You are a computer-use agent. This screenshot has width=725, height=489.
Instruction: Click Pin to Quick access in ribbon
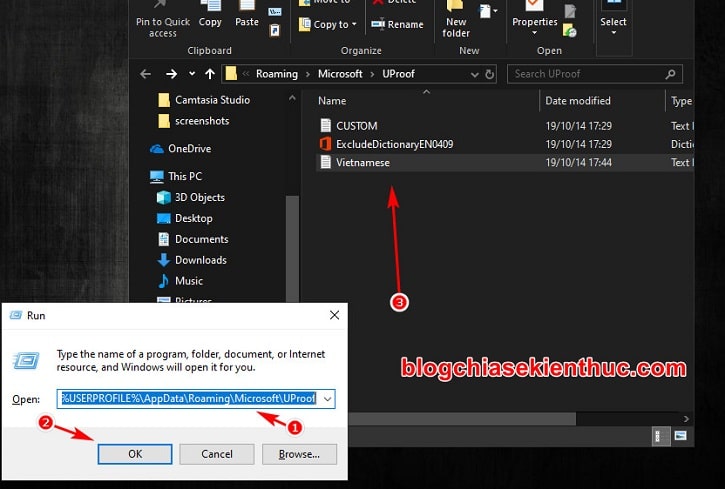(x=163, y=19)
